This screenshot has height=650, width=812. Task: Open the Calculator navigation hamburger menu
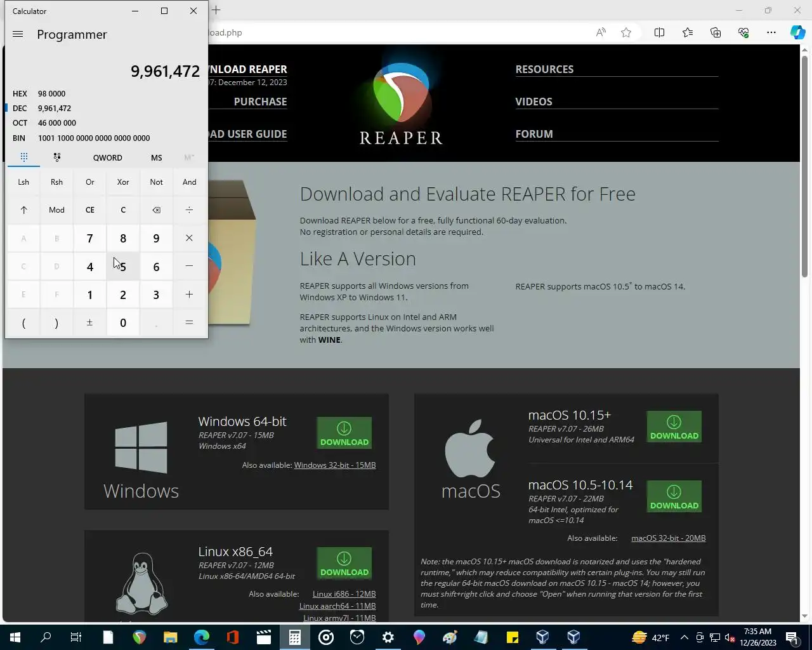tap(18, 34)
